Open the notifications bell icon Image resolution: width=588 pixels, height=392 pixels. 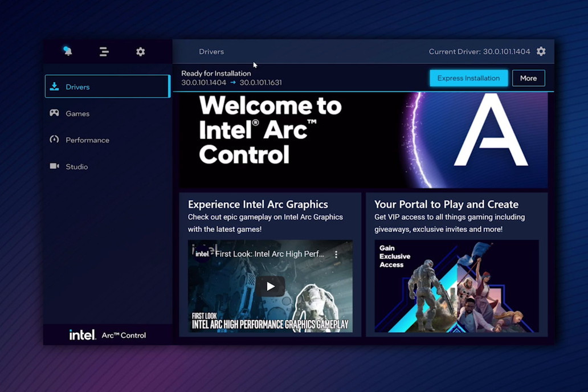coord(67,51)
